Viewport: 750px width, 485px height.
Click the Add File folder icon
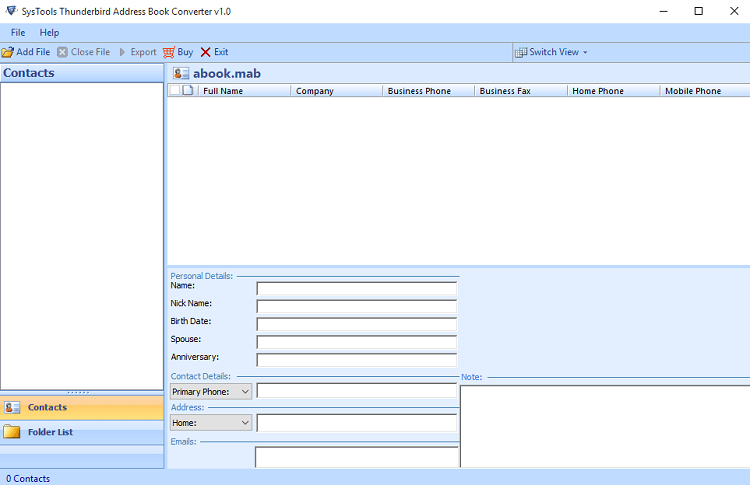pyautogui.click(x=8, y=52)
